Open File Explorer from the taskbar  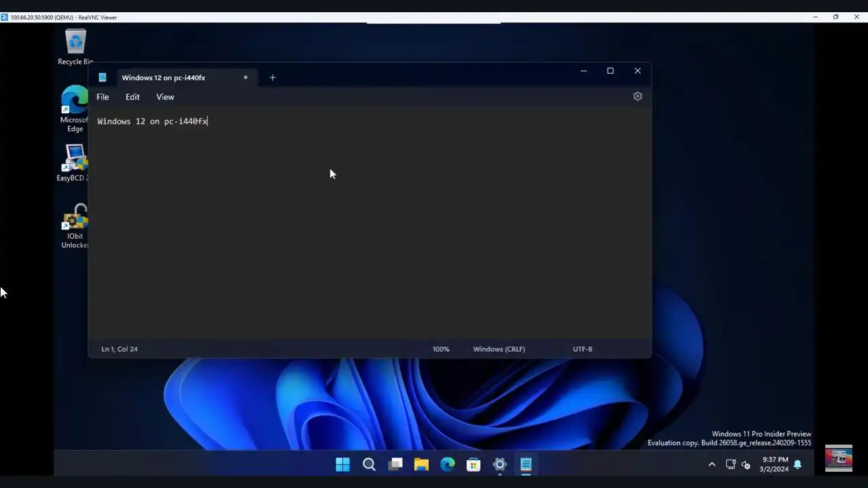point(421,464)
